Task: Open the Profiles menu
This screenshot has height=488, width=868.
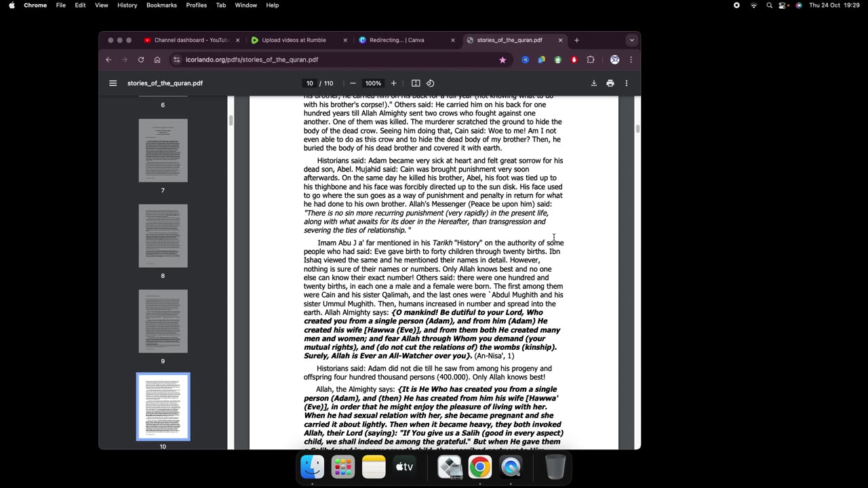Action: [x=197, y=5]
